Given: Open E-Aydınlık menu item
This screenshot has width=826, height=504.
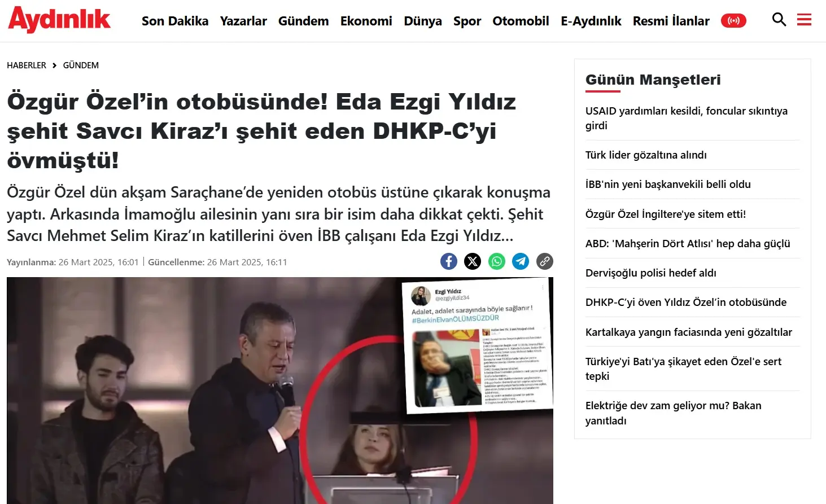Looking at the screenshot, I should (591, 21).
